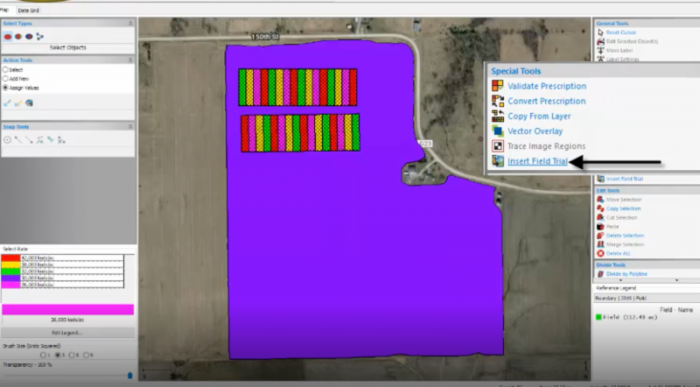Click the lower striped trial block on map
700x387 pixels.
300,133
